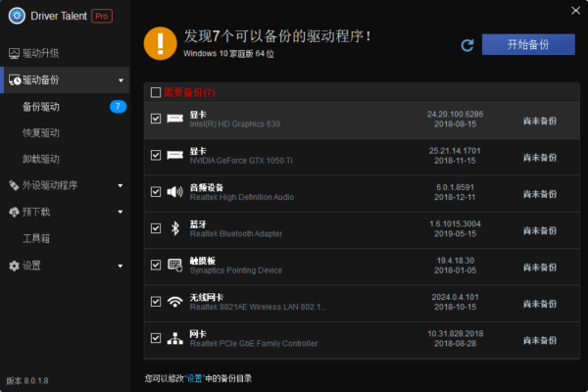Click the wireless LAN Wi-Fi icon
The image size is (588, 392).
click(174, 302)
